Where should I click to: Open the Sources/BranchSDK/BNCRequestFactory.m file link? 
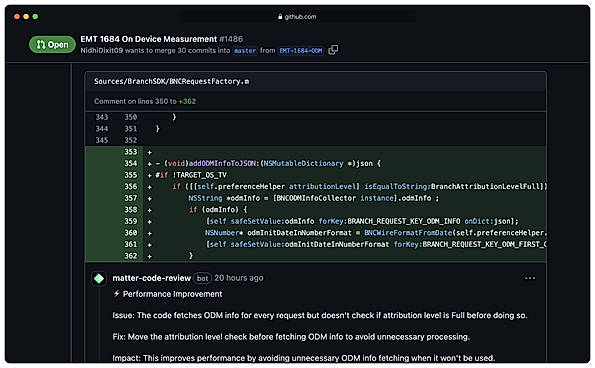[172, 81]
